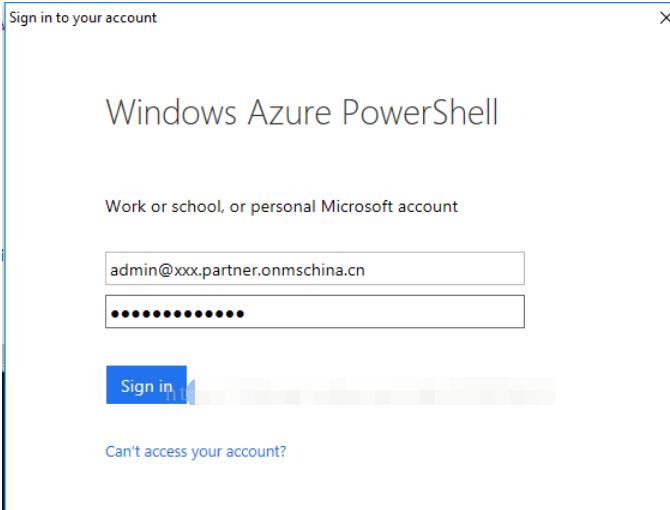Image resolution: width=670 pixels, height=510 pixels.
Task: Focus the email address input field
Action: (x=315, y=269)
